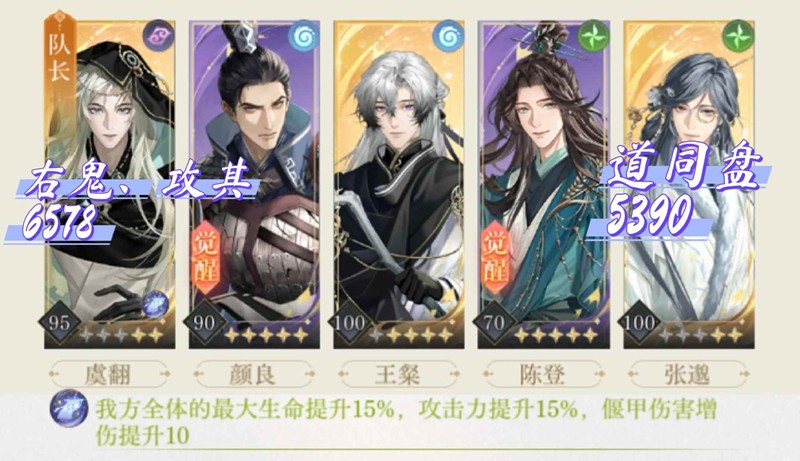Click the level 70 badge on 陈登

click(x=493, y=323)
